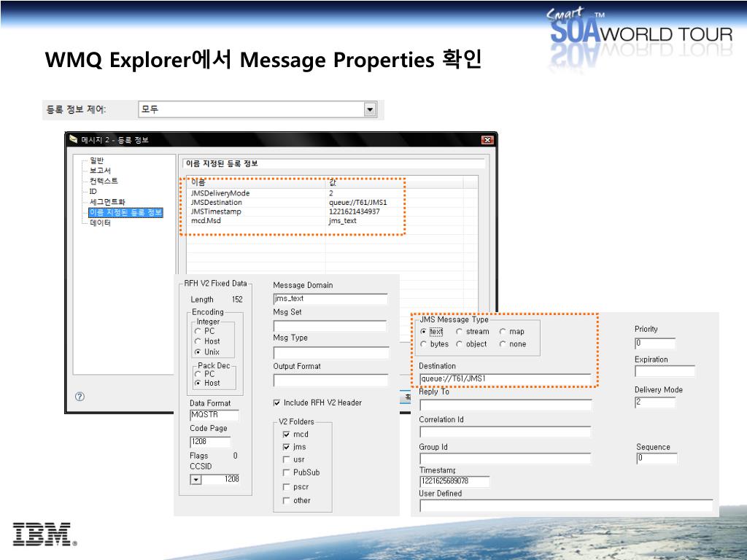Click the User Defined input field
This screenshot has width=747, height=560.
click(x=566, y=506)
